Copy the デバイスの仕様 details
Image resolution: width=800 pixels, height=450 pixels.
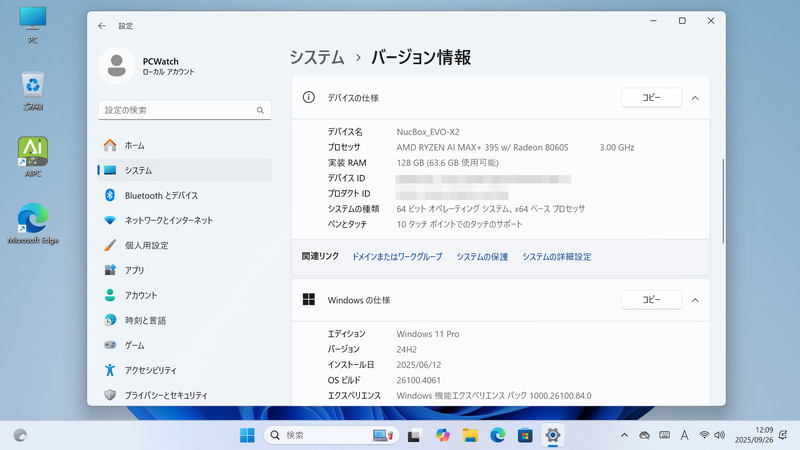(x=652, y=97)
